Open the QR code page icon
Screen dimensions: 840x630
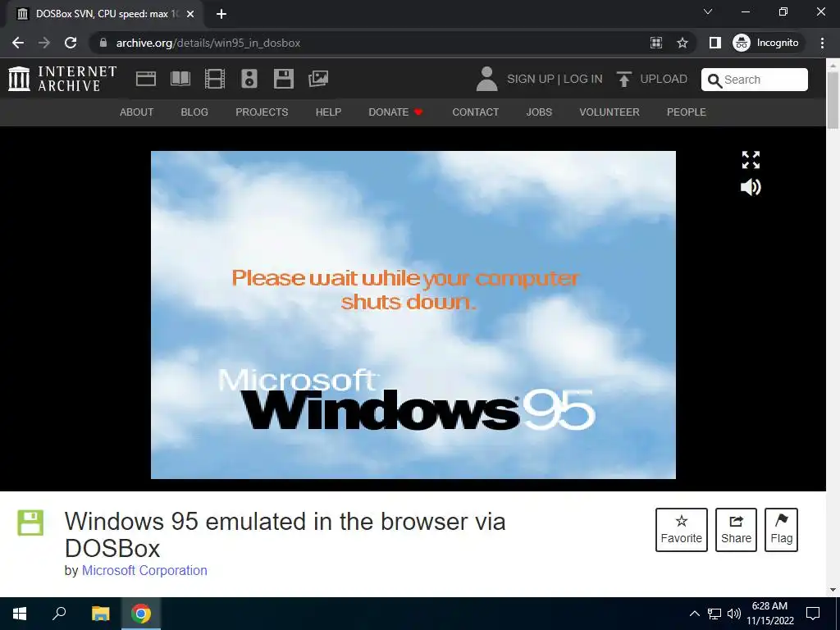tap(656, 43)
